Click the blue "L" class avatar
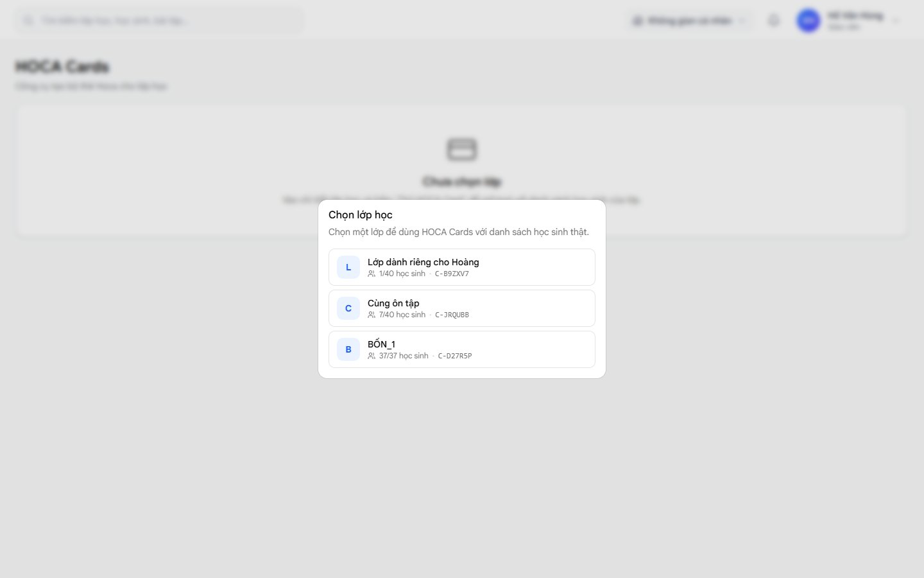The image size is (924, 578). pos(348,267)
